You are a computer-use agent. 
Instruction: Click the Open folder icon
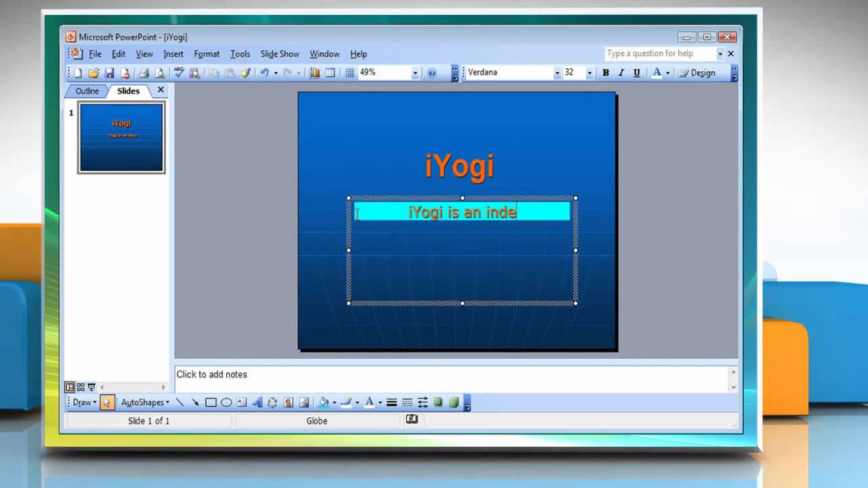pyautogui.click(x=94, y=73)
